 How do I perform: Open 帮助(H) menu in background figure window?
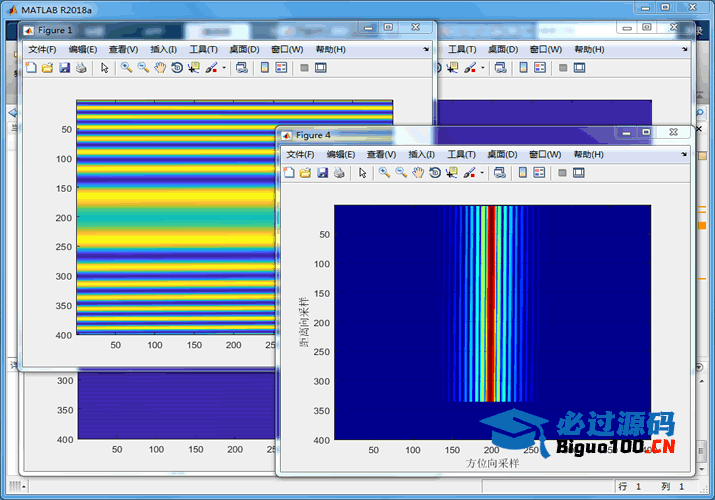tap(589, 49)
